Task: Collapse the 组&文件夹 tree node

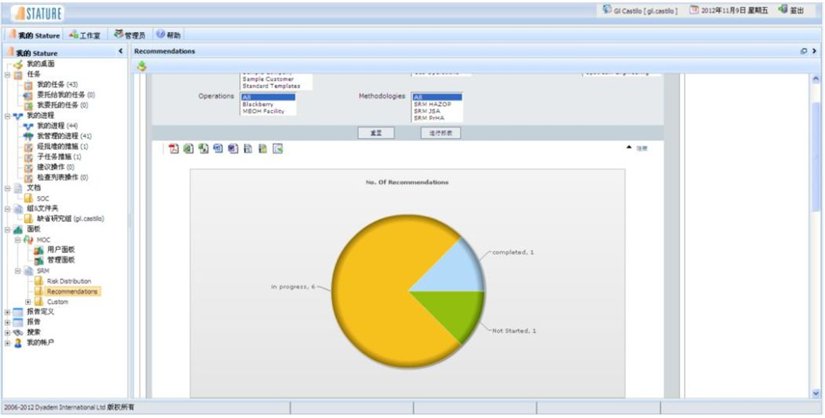Action: pos(7,208)
